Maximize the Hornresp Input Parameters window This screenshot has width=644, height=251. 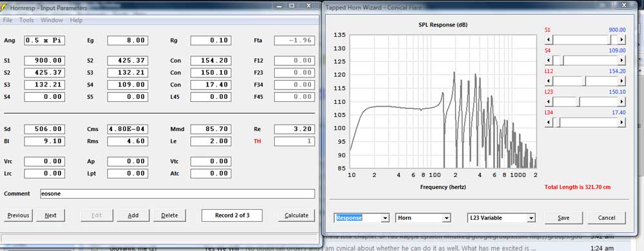(x=291, y=6)
